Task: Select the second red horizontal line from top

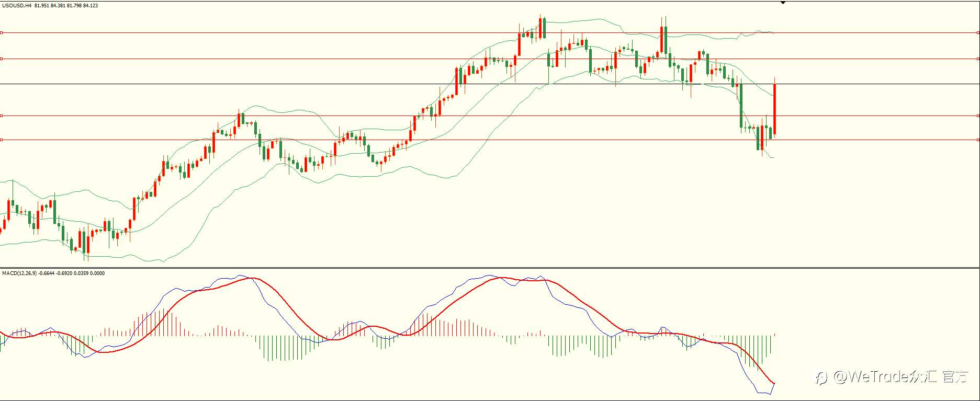Action: pos(490,59)
